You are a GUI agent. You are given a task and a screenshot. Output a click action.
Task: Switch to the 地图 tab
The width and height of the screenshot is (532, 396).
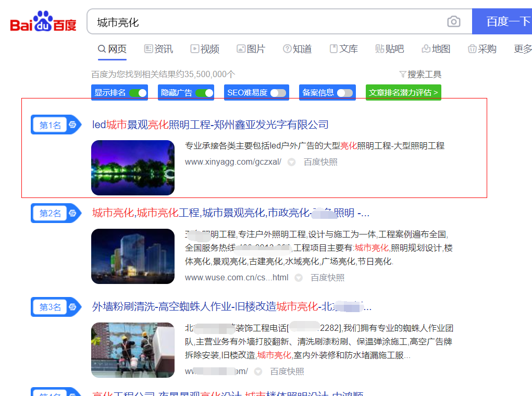pos(436,49)
